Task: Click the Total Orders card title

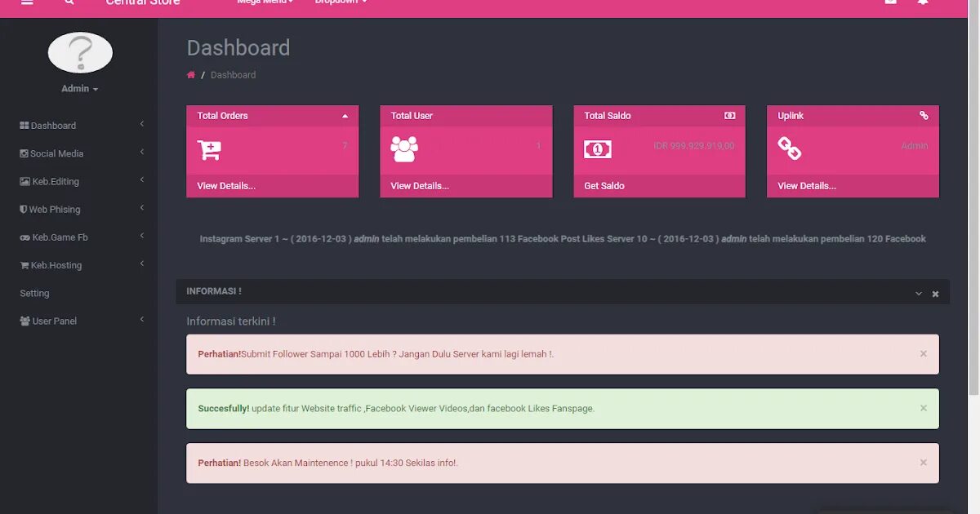Action: pyautogui.click(x=222, y=116)
